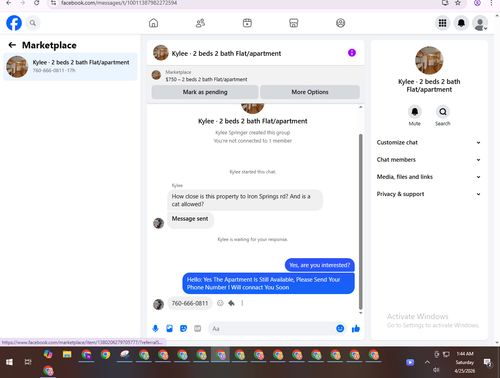This screenshot has width=500, height=378.
Task: Open the Marketplace storefront icon
Action: (294, 23)
